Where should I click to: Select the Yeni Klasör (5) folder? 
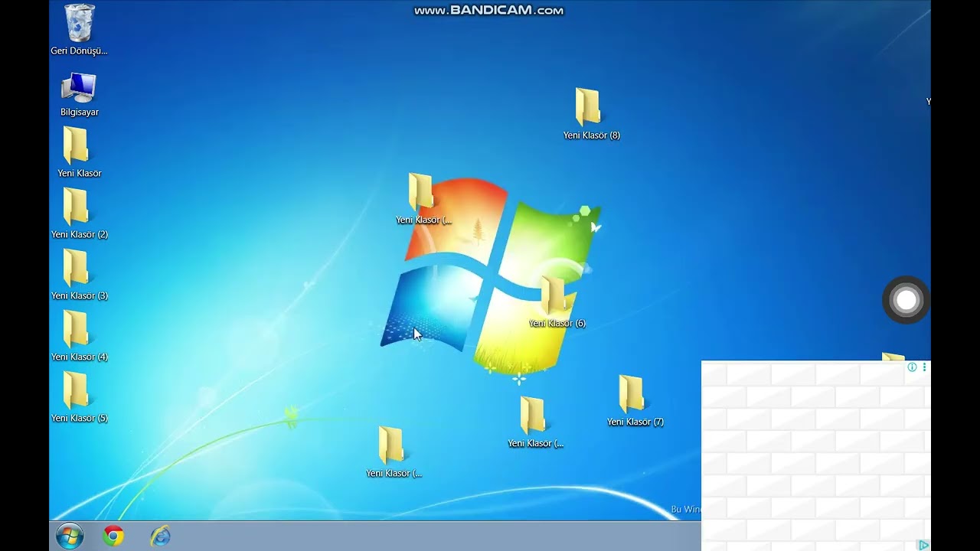79,397
